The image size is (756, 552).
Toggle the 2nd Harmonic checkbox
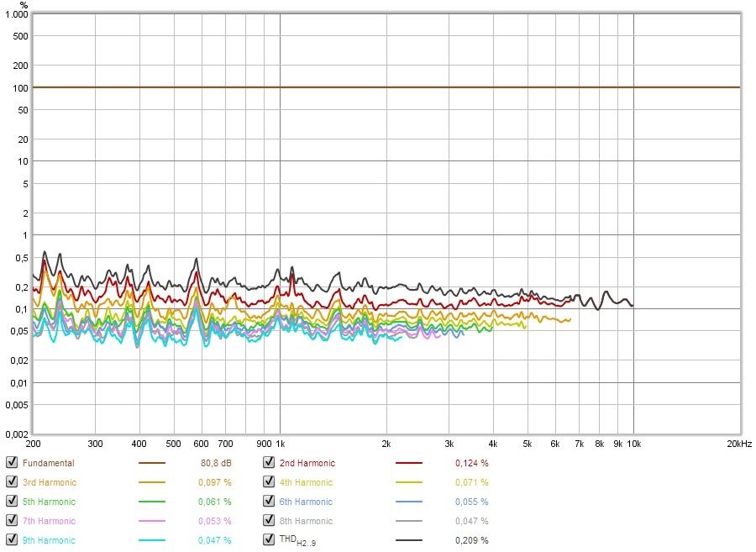(x=269, y=463)
